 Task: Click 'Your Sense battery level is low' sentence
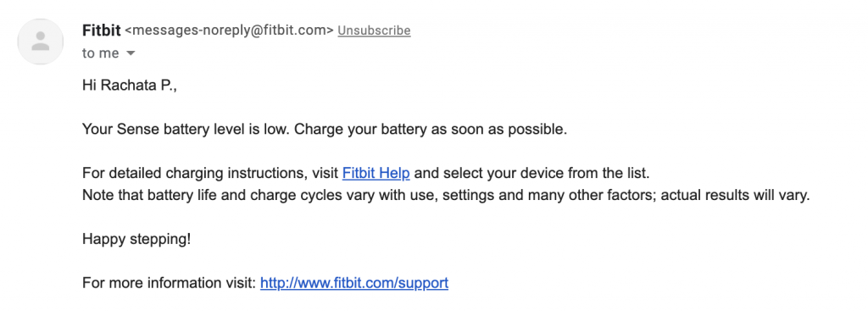186,130
